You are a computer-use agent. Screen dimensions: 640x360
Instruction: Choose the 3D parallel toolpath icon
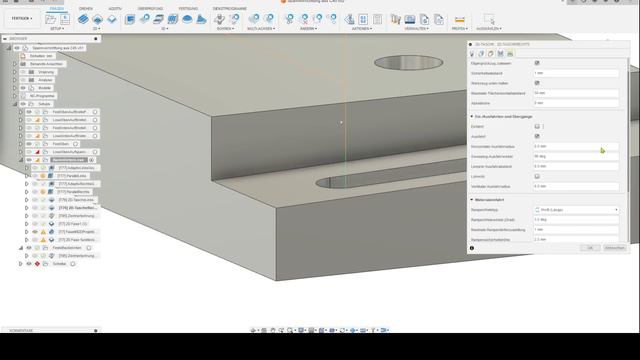pos(158,19)
